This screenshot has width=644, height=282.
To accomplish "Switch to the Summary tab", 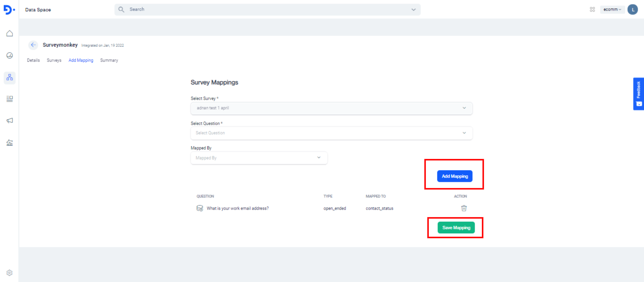I will tap(109, 60).
